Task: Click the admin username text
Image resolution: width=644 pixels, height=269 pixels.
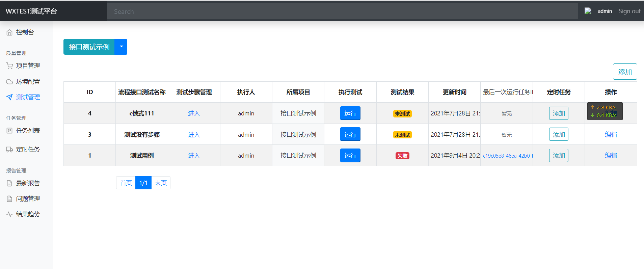Action: (605, 11)
